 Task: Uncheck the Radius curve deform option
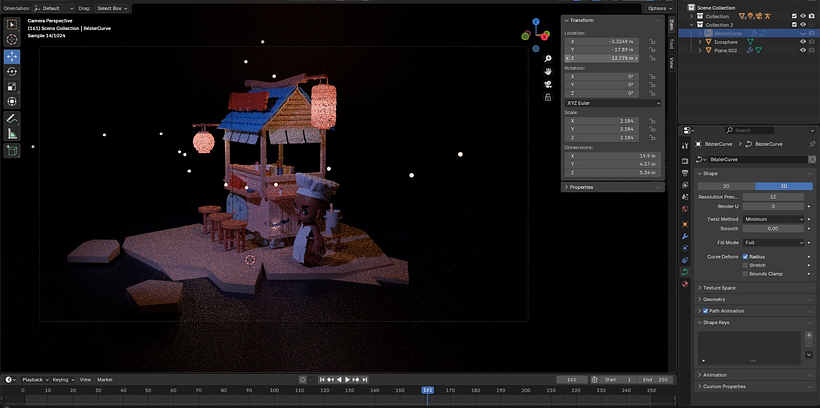point(746,256)
